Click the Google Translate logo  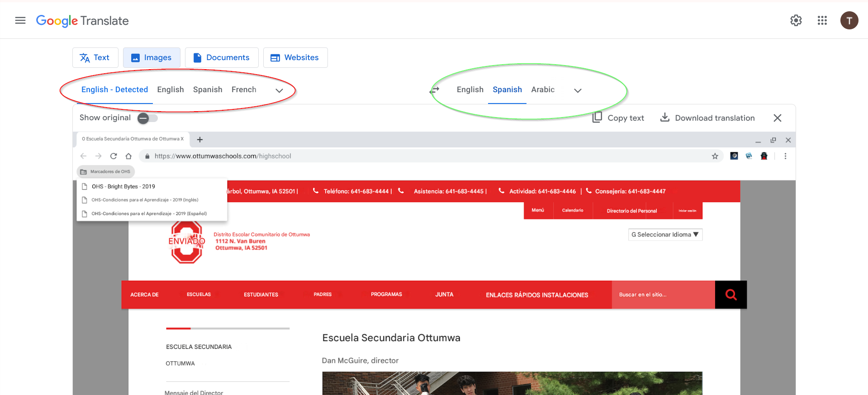click(x=82, y=21)
